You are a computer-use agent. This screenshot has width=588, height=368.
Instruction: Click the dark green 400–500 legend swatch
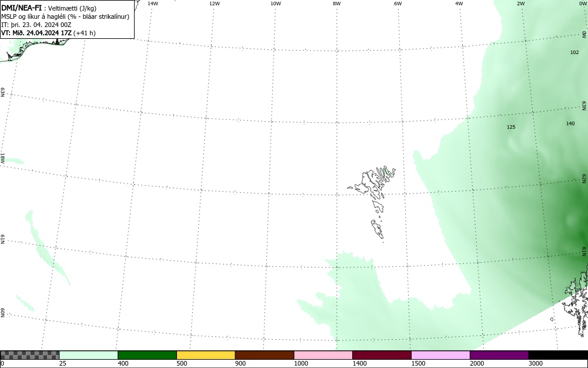coord(147,355)
